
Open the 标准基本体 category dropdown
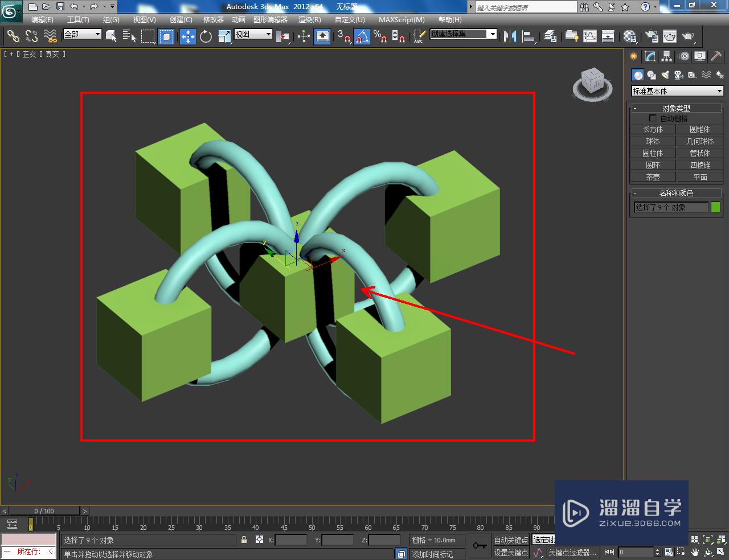pyautogui.click(x=677, y=91)
